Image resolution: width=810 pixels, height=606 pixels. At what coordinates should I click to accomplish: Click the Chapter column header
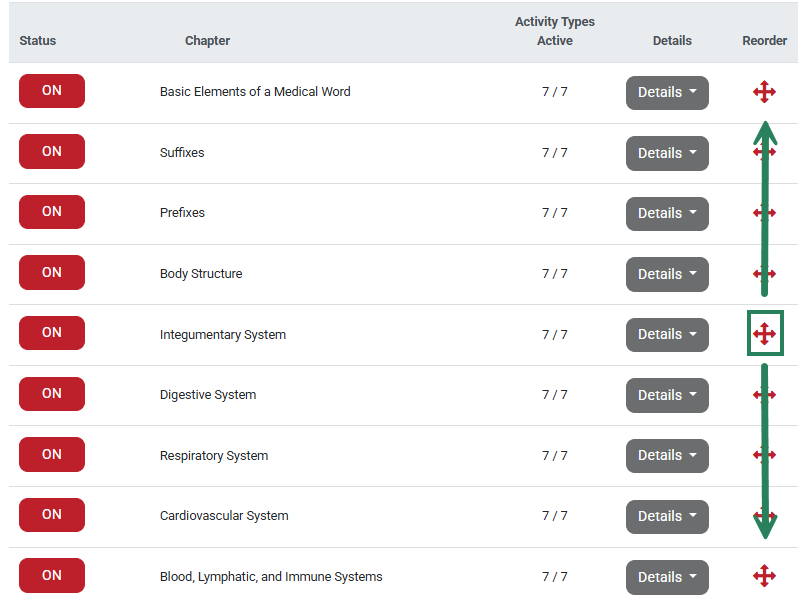point(207,41)
